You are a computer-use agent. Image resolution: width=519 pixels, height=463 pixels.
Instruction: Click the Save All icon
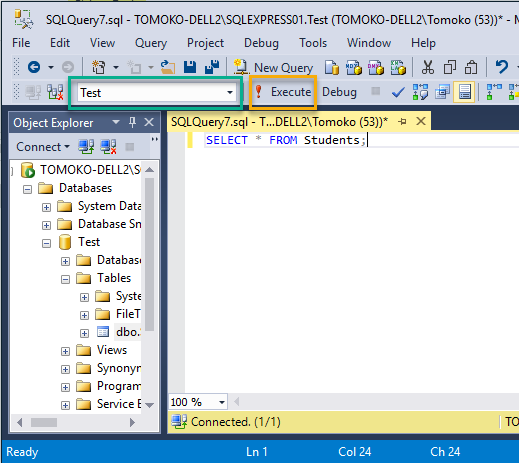point(212,67)
